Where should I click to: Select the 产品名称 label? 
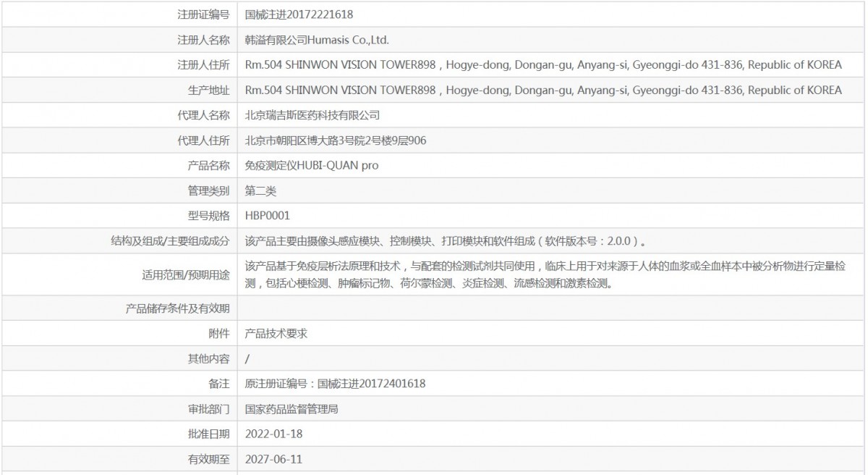click(x=209, y=166)
